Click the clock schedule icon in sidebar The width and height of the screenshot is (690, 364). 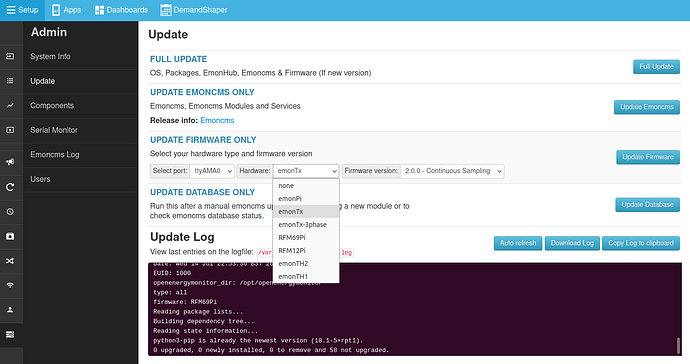(10, 212)
